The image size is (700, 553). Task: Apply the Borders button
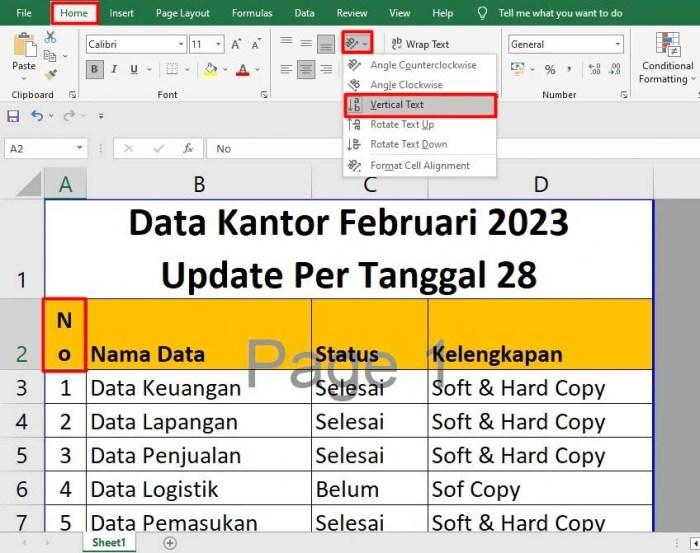point(172,69)
